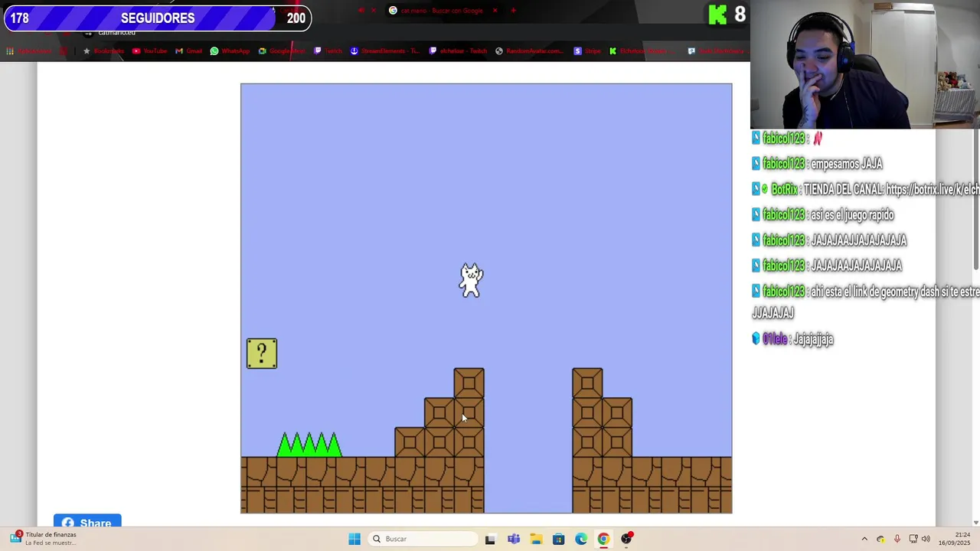980x551 pixels.
Task: Click the SEGUIDORES follower goal bar
Action: 158,18
